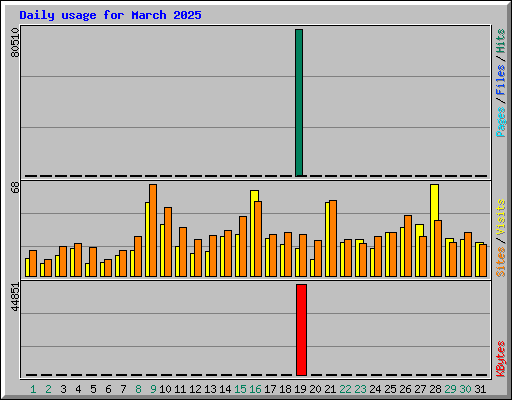512x400 pixels.
Task: Click the orange sites bar for day 28
Action: tap(438, 248)
